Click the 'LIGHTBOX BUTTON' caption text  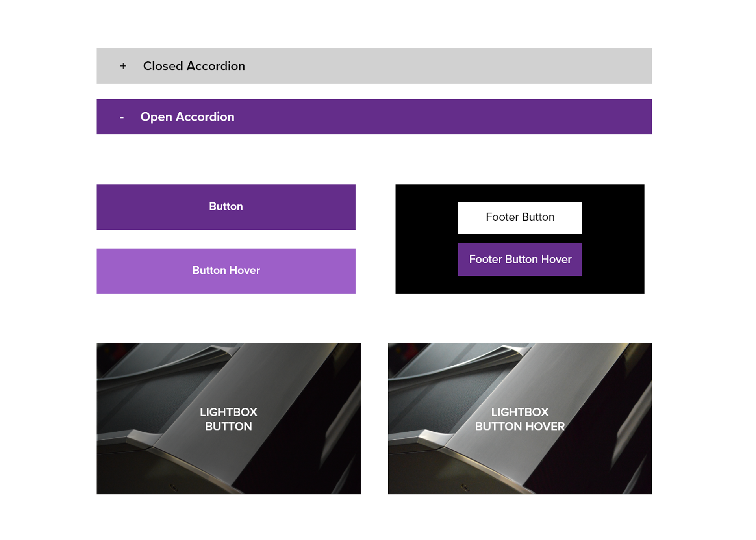[x=228, y=419]
